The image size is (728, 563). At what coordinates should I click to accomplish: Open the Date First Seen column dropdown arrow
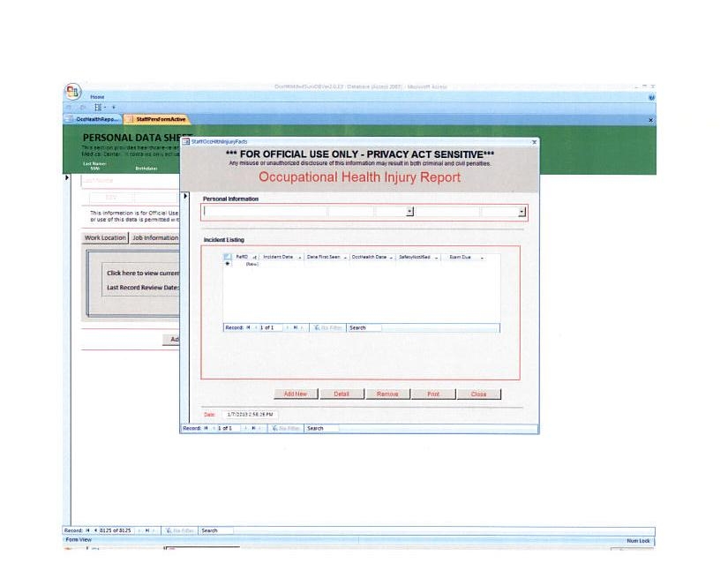click(345, 257)
